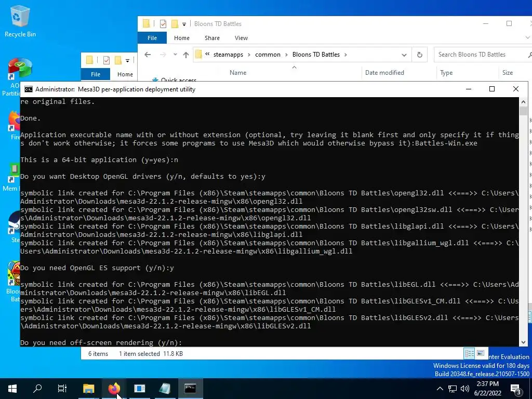Image resolution: width=532 pixels, height=399 pixels.
Task: Open the File tab in Bloons TD Battles window
Action: 152,38
